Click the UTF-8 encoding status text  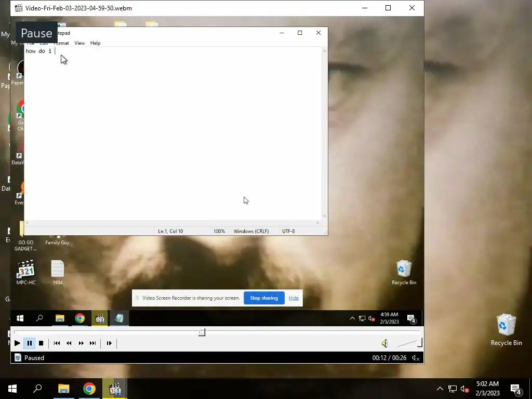288,231
